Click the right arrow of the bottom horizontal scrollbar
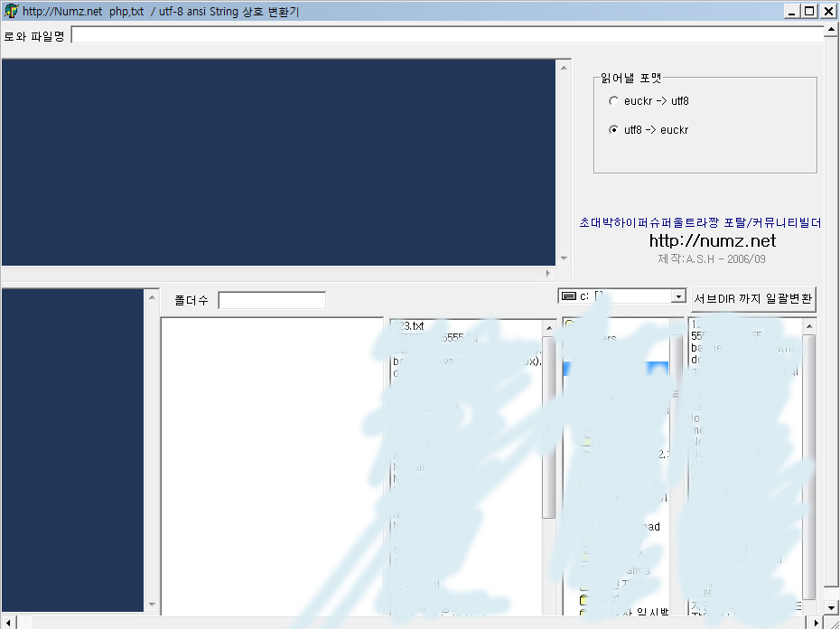 click(817, 622)
